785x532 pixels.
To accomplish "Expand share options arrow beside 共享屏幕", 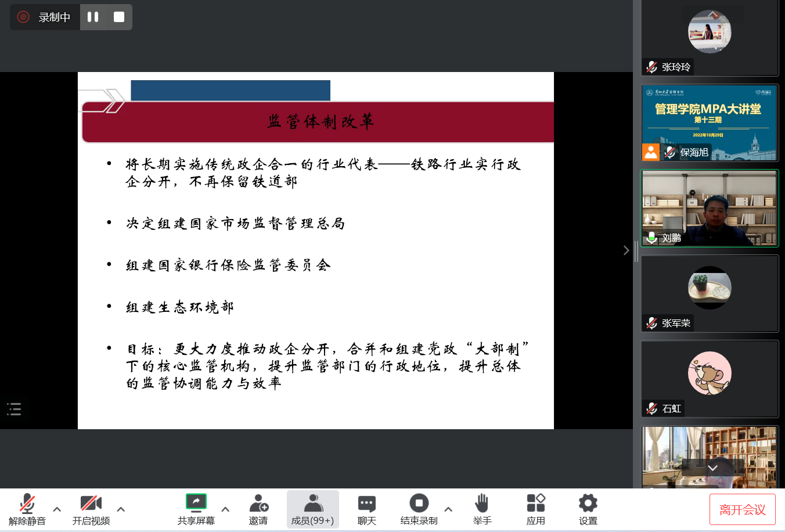I will click(x=225, y=509).
